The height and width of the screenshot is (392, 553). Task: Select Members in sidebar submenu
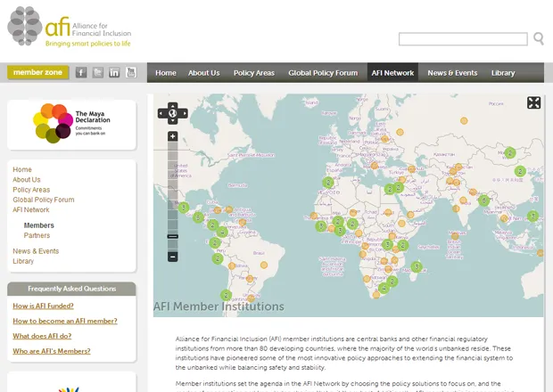click(x=38, y=225)
